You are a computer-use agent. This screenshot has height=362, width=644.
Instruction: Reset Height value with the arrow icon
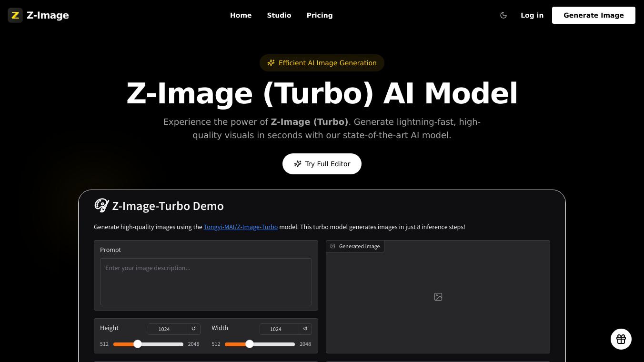pyautogui.click(x=193, y=329)
